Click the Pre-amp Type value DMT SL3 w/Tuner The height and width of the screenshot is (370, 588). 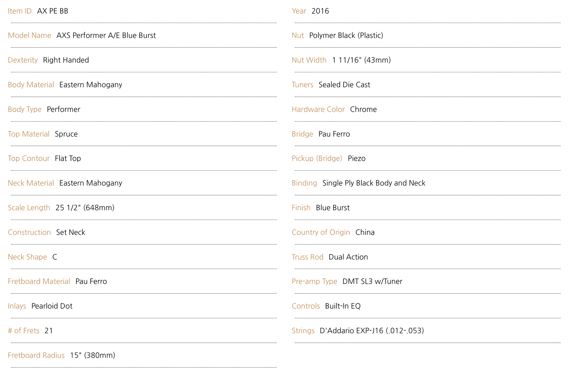pyautogui.click(x=372, y=282)
